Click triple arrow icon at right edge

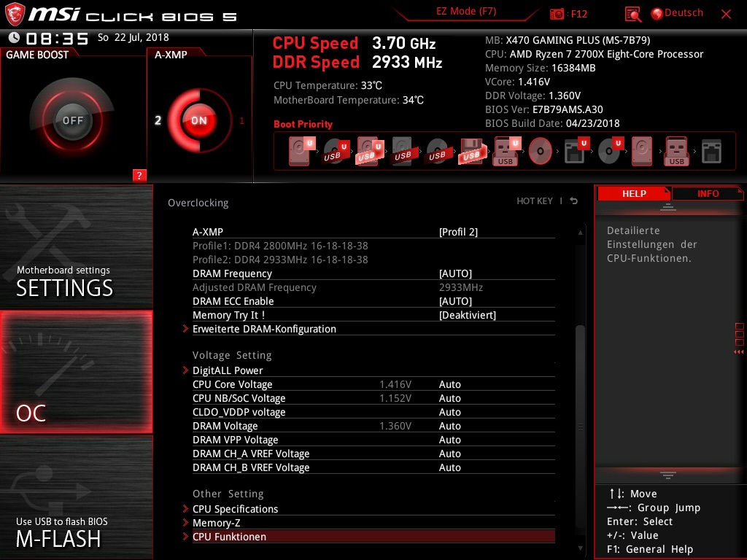[739, 352]
